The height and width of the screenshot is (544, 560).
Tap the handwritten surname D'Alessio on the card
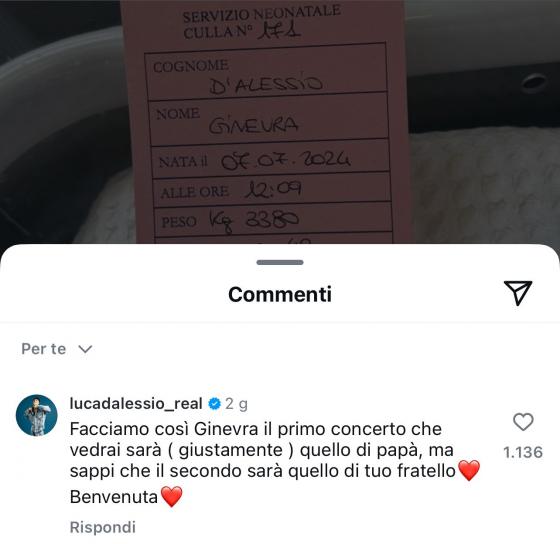tap(266, 85)
